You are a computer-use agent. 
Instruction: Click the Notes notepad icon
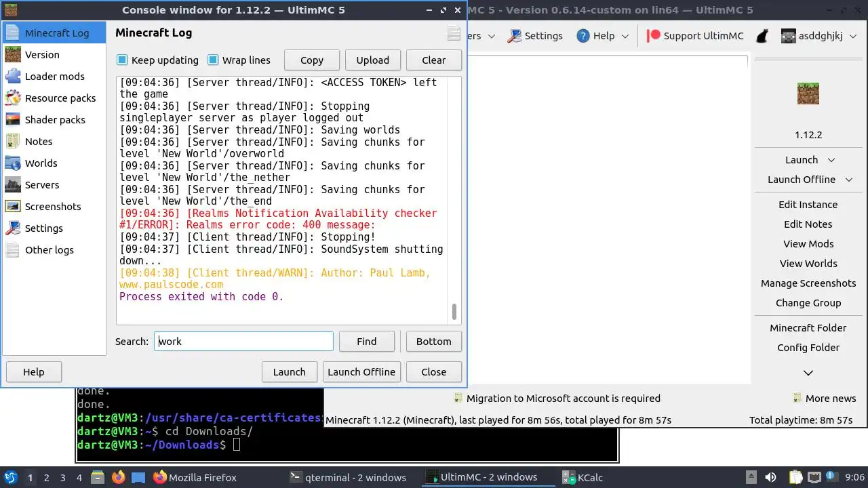[13, 142]
